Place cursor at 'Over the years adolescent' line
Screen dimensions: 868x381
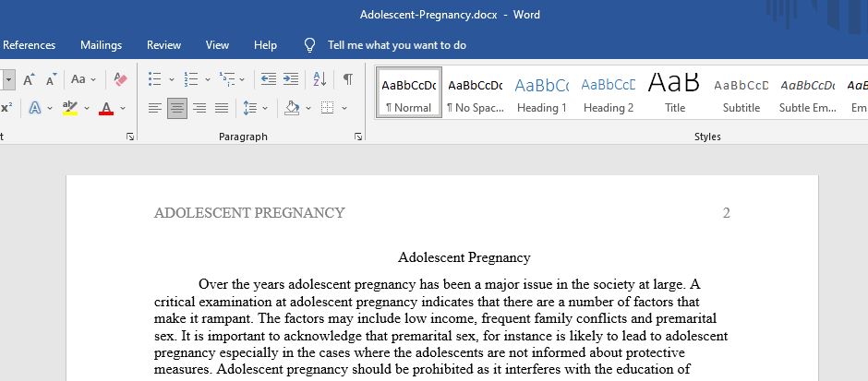tap(450, 285)
